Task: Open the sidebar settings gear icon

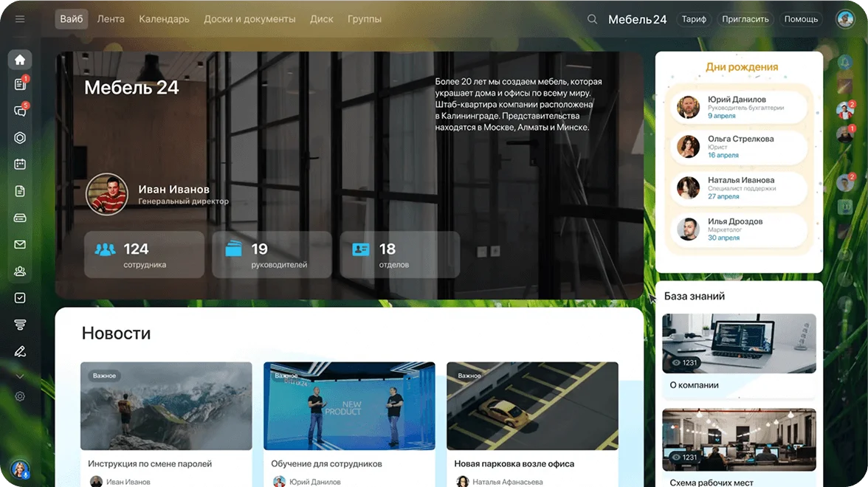Action: tap(20, 396)
